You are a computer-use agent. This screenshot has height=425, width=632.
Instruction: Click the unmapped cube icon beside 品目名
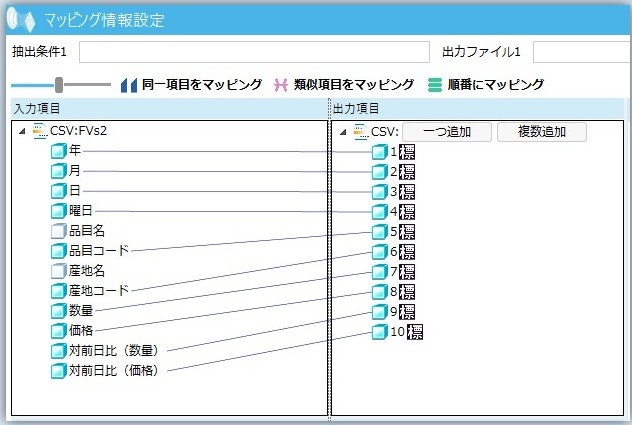coord(58,231)
